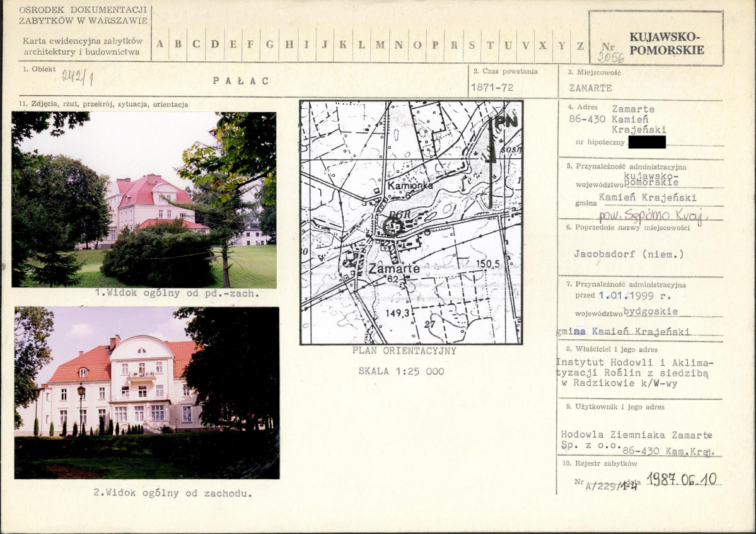Viewport: 756px width, 534px height.
Task: Click the handwritten number 2056
Action: click(x=611, y=57)
